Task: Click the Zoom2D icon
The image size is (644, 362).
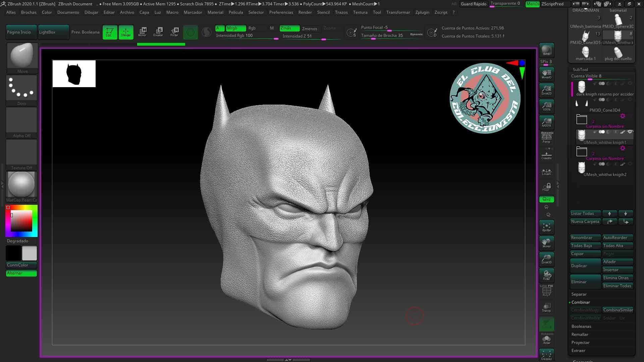Action: 546,90
